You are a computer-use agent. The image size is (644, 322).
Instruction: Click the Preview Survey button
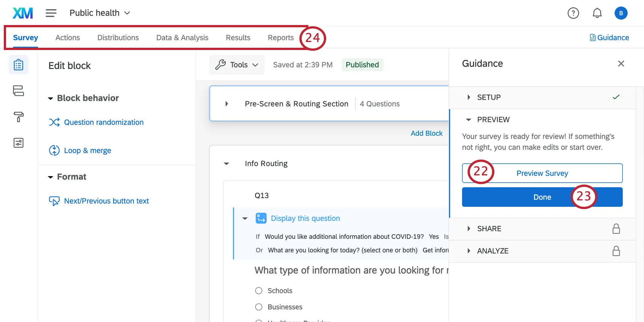pyautogui.click(x=542, y=173)
